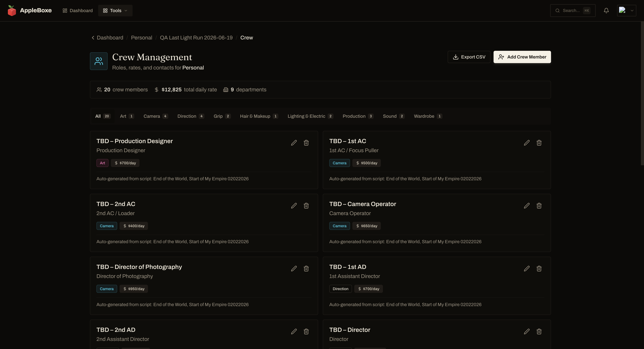Edit the TBD – Director of Photography card
Viewport: 644px width, 349px height.
pyautogui.click(x=294, y=269)
